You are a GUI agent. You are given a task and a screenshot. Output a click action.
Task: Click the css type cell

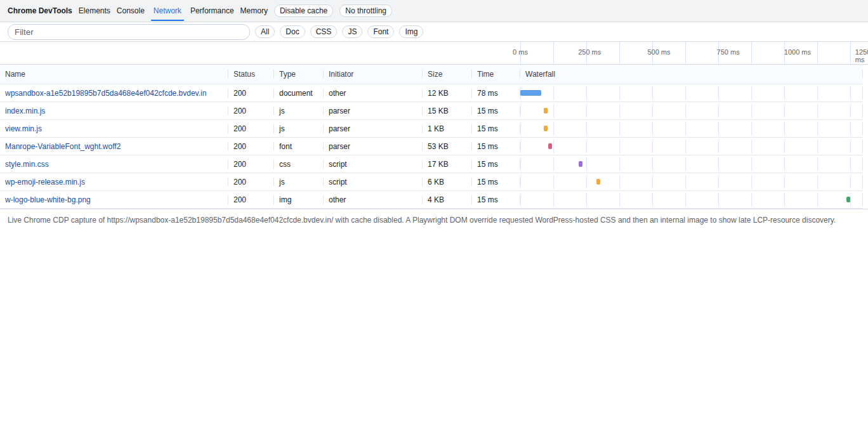285,164
